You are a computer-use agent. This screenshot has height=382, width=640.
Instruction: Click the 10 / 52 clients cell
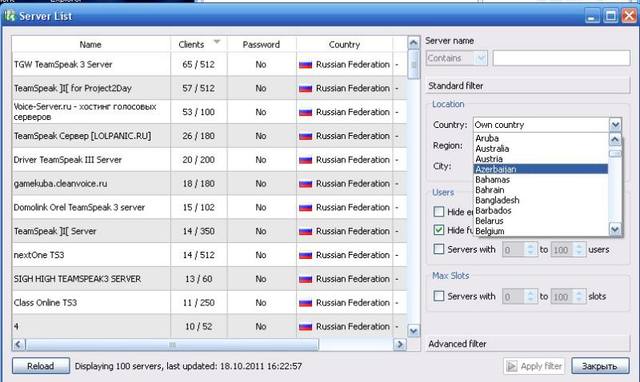[199, 326]
